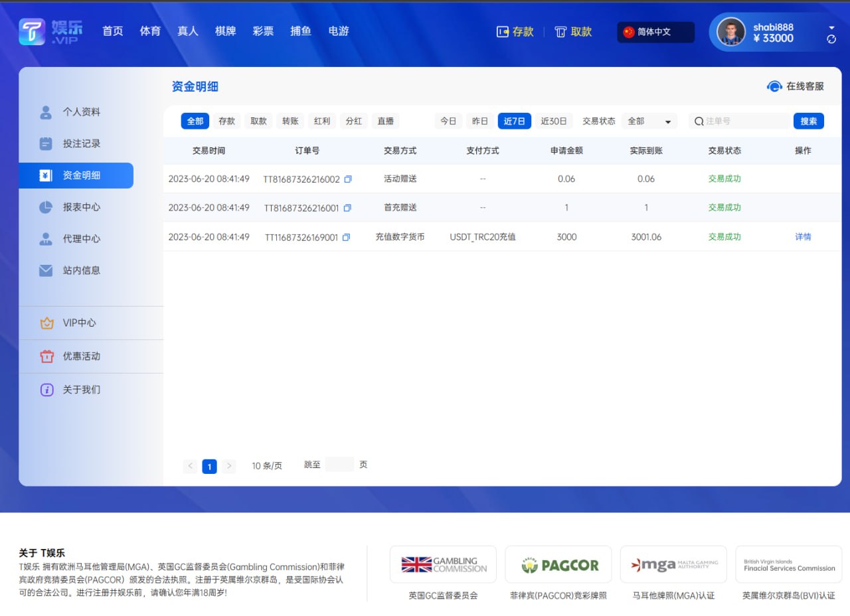Open 优惠活动 gift icon
Screen dimensions: 850x616
(46, 356)
